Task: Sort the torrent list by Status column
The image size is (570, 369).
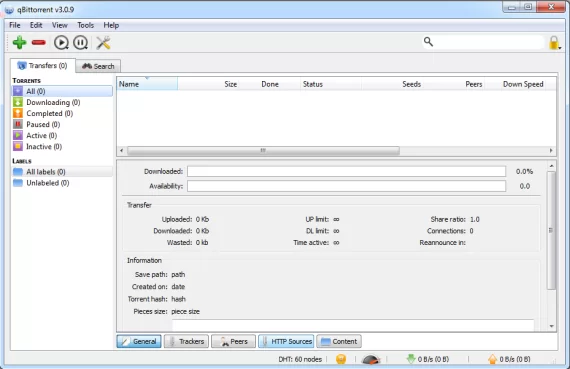Action: click(x=331, y=84)
